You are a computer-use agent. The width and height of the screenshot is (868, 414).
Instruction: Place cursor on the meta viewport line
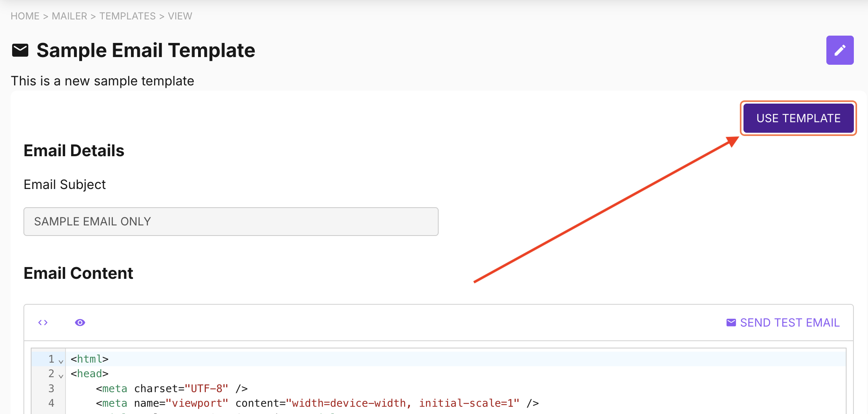(x=317, y=403)
